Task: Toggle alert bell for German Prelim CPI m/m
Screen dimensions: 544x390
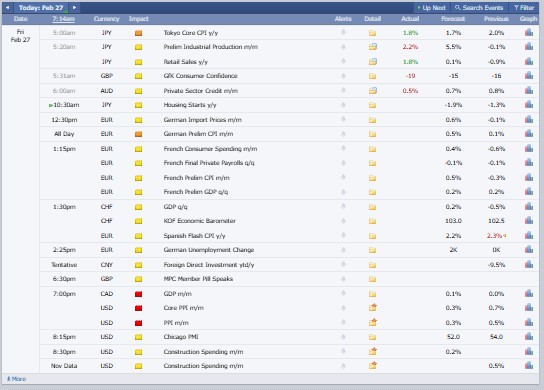Action: pos(343,134)
